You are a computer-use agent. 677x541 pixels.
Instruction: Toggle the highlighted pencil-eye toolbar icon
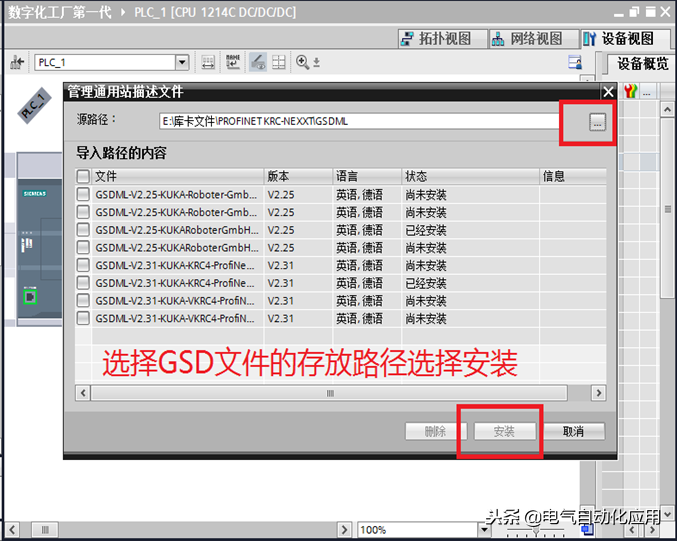258,63
